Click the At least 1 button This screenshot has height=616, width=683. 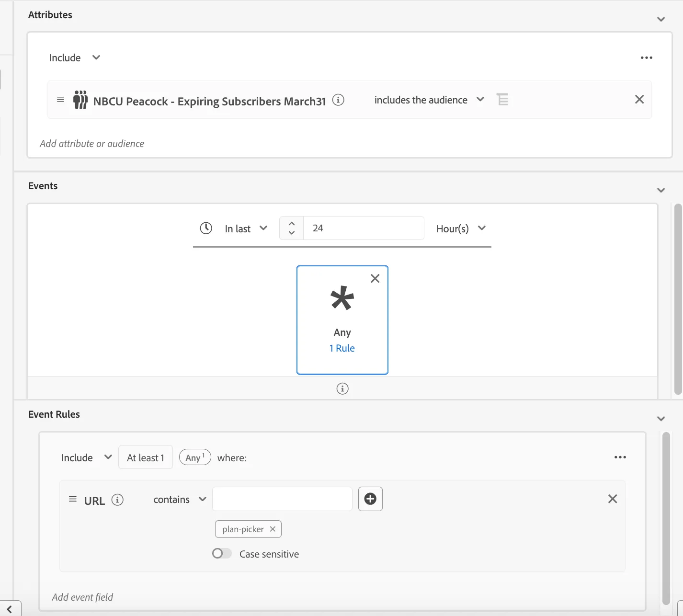pyautogui.click(x=146, y=457)
